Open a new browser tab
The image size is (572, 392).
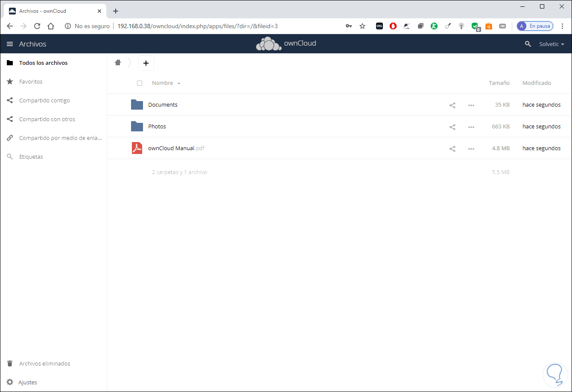115,11
